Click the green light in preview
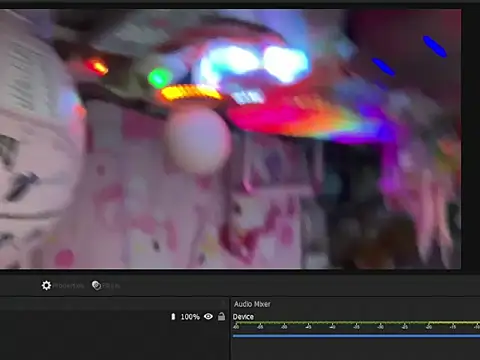 (159, 78)
